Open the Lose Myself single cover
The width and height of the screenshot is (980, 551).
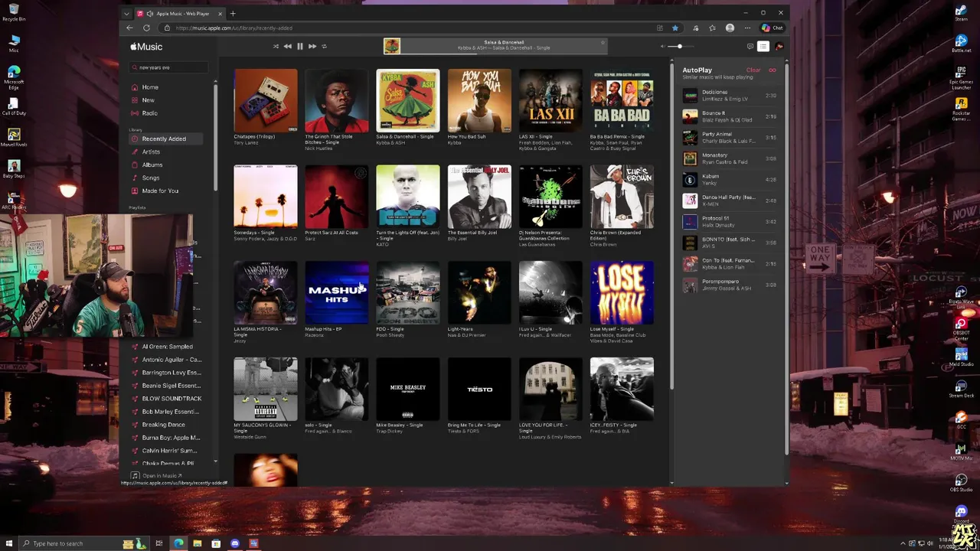[622, 293]
